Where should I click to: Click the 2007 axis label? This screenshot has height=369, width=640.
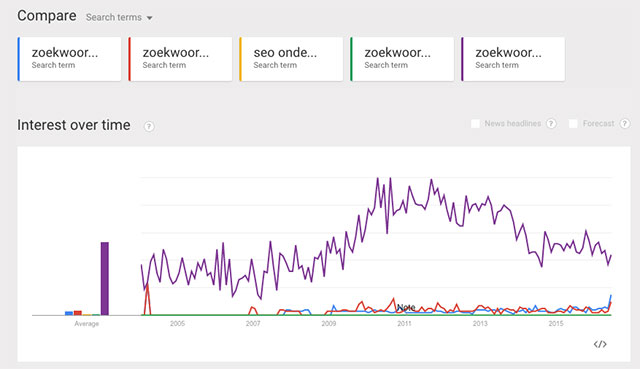(x=253, y=324)
